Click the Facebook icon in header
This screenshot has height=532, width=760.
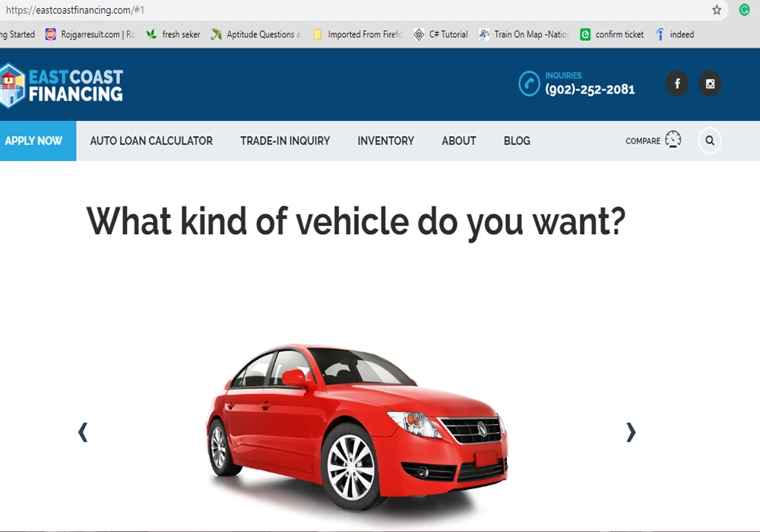click(677, 84)
